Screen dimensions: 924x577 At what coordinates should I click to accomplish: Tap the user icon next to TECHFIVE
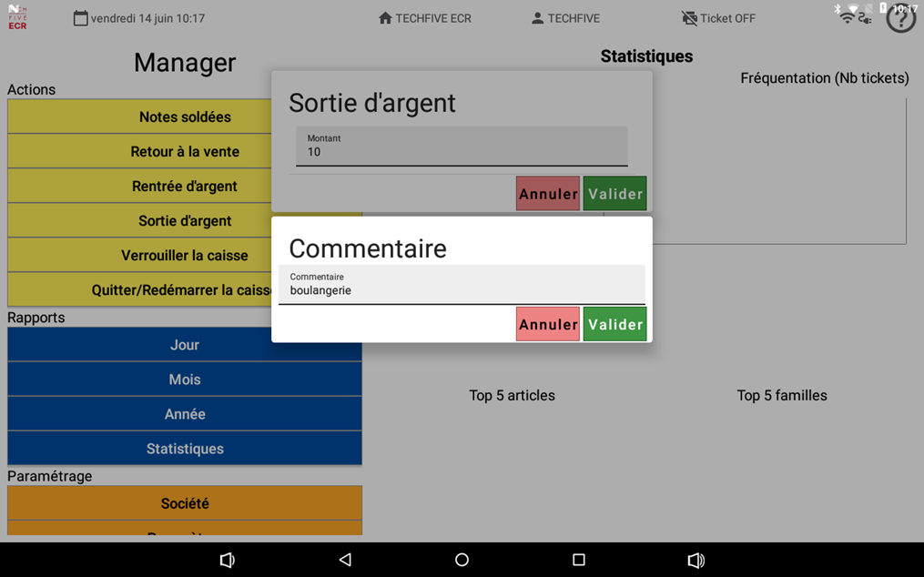click(537, 18)
